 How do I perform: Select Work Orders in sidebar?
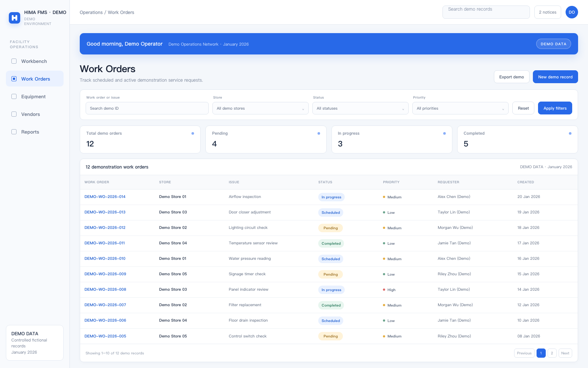35,79
